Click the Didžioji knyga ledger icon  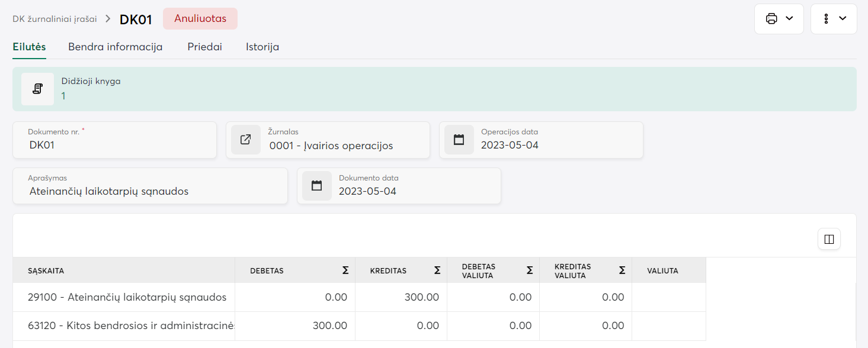click(37, 89)
